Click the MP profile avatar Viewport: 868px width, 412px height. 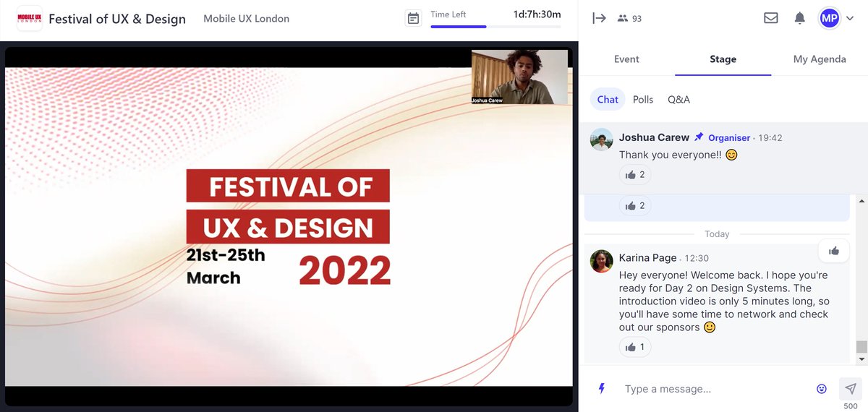pos(829,18)
